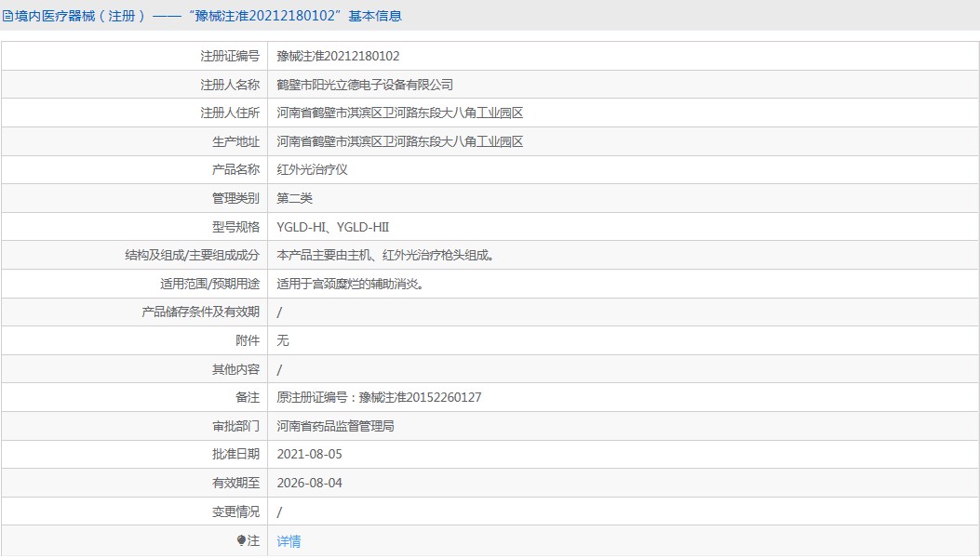
Task: Click intended use text 适用于宫颈糜烂的辅助消炎
Action: tap(351, 285)
